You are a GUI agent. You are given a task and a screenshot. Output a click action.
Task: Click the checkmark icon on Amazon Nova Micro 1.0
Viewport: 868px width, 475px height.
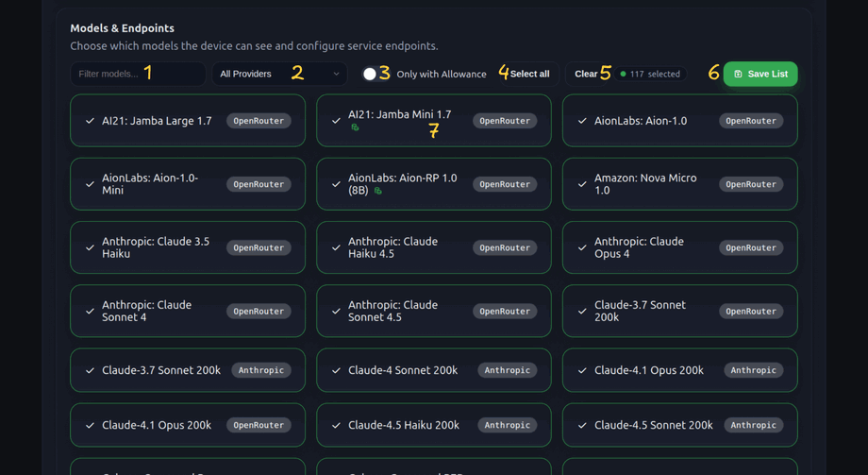[582, 184]
